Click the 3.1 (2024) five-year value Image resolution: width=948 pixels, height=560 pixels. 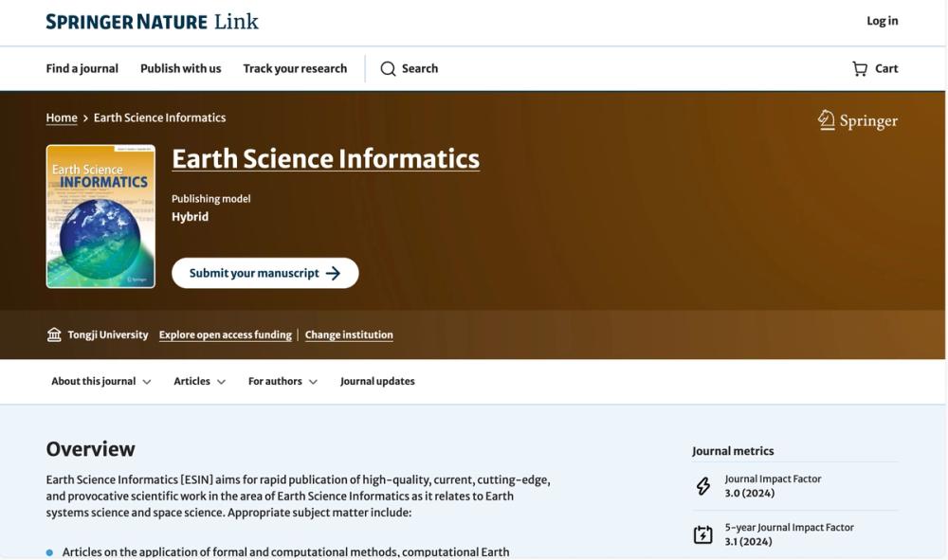click(749, 542)
